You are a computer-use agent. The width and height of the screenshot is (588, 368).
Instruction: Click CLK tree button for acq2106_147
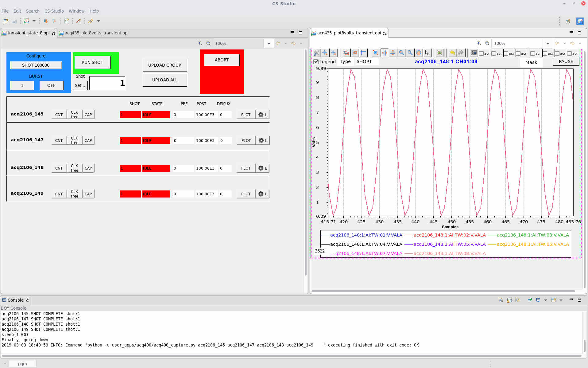[x=75, y=140]
